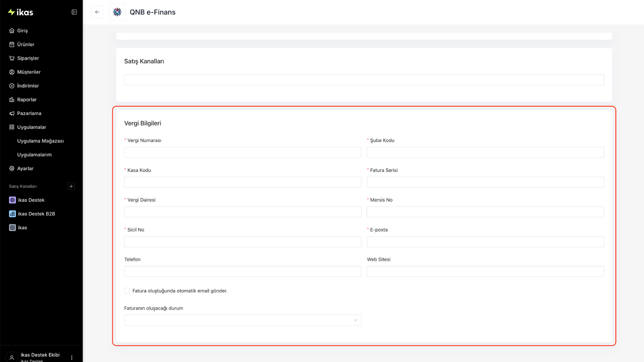The height and width of the screenshot is (362, 644).
Task: Focus the Mersis No field
Action: point(485,212)
